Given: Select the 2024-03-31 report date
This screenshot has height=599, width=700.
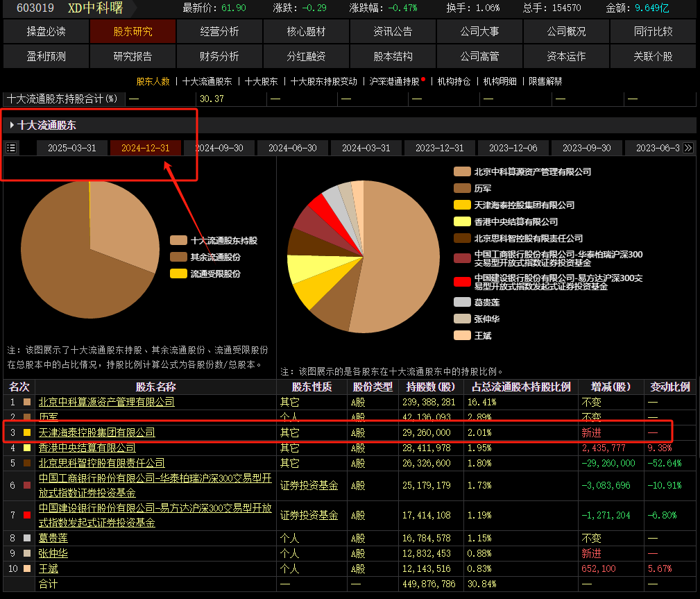Looking at the screenshot, I should click(x=366, y=148).
